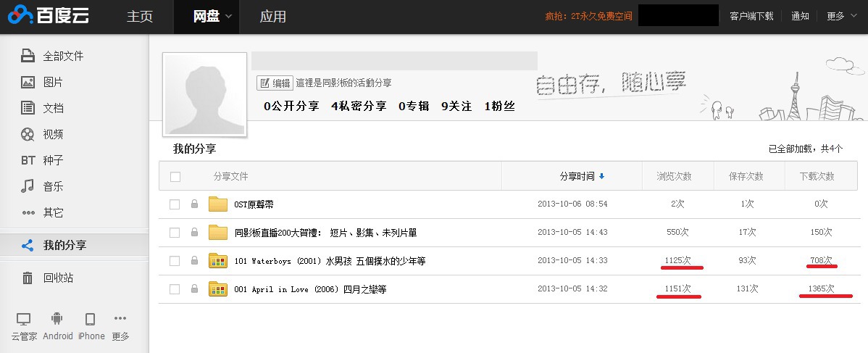Go to the 主页 tab
The image size is (868, 353).
coord(140,17)
